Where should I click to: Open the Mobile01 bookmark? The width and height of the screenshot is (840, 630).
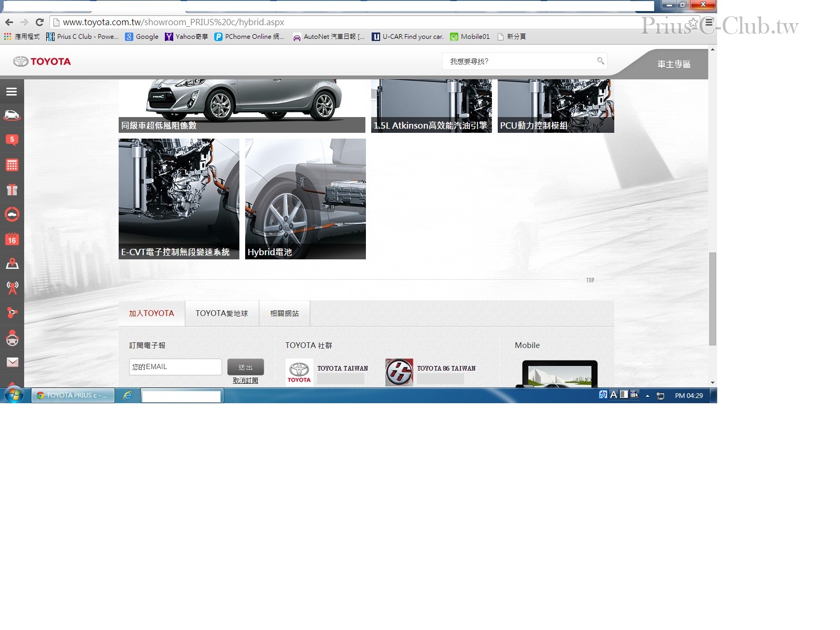coord(470,37)
